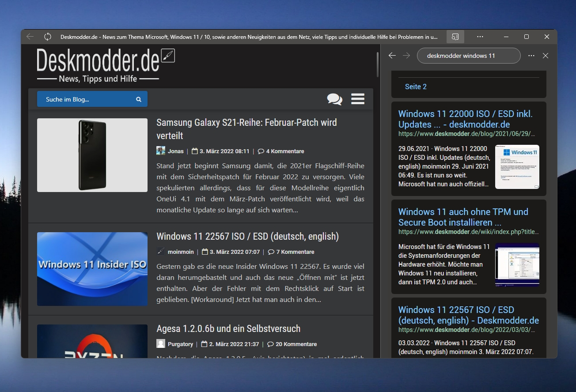Open sidebar panel more options menu

531,56
